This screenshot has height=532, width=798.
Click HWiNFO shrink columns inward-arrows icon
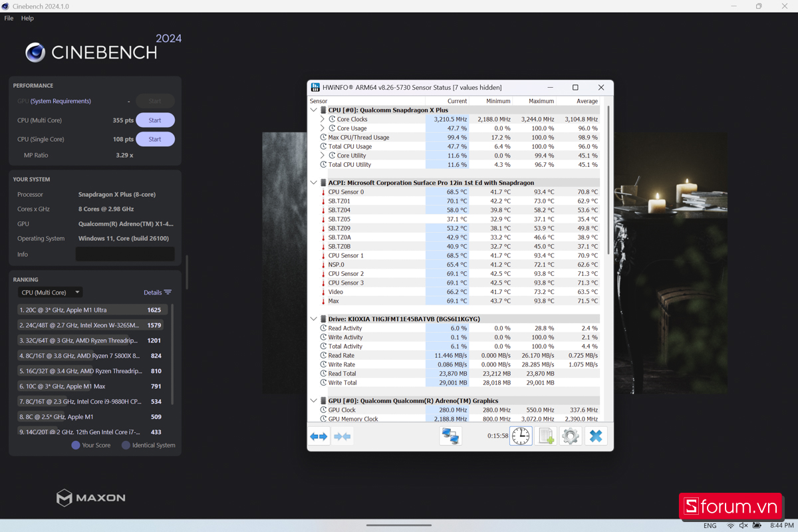[x=342, y=436]
